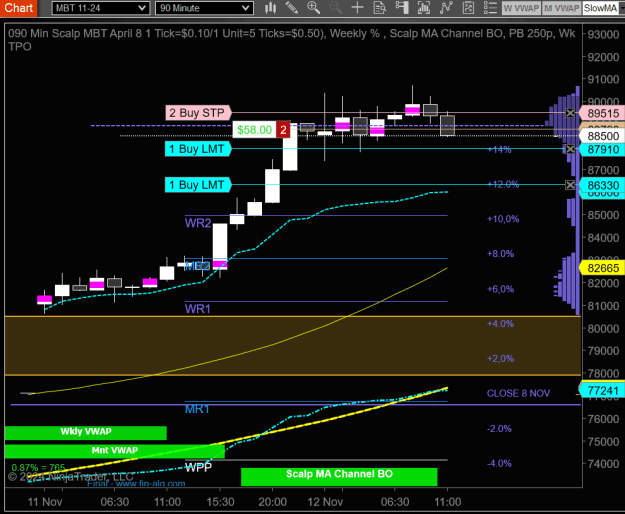Viewport: 625px width, 514px height.
Task: Open the bar type (candlestick) icon
Action: (271, 8)
